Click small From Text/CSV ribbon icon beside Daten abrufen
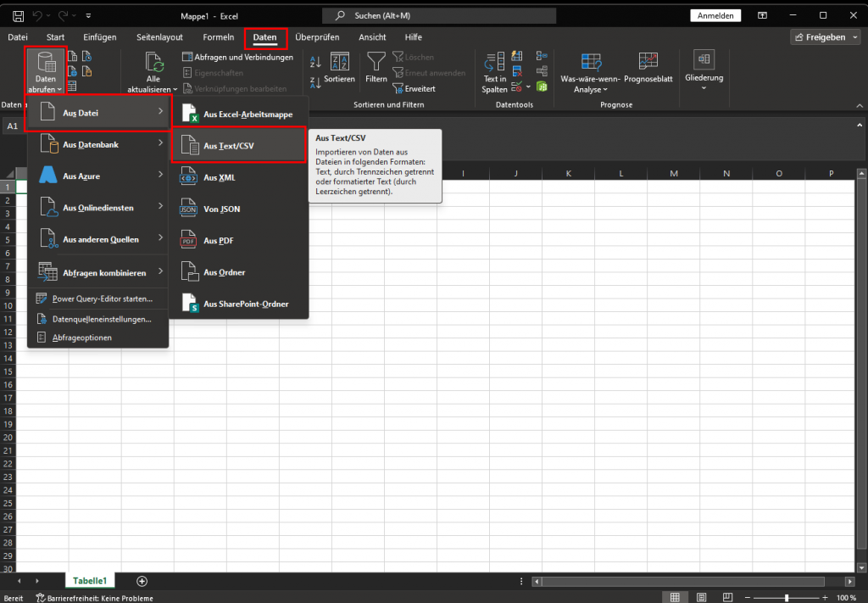Viewport: 868px width, 603px height. [x=73, y=57]
